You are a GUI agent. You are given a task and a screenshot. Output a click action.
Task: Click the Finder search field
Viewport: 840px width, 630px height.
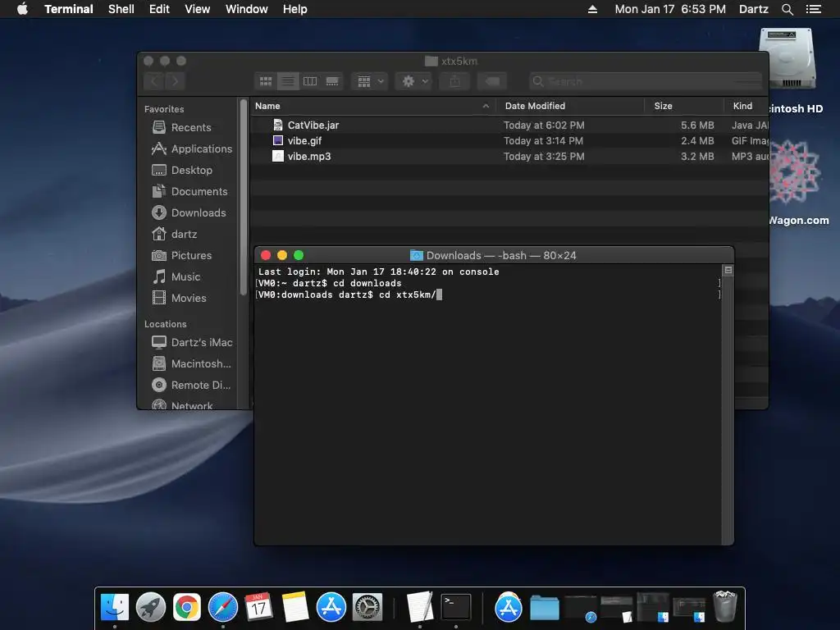pos(645,81)
